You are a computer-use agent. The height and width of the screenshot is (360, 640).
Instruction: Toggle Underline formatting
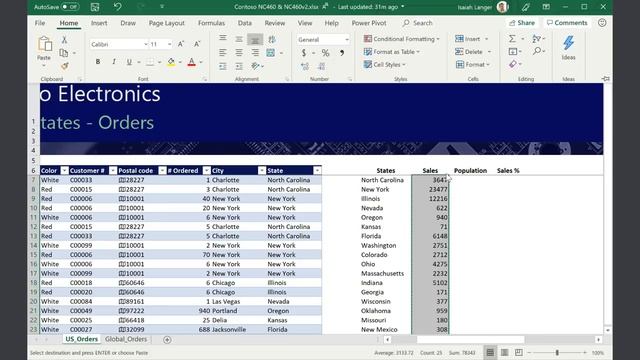(129, 62)
